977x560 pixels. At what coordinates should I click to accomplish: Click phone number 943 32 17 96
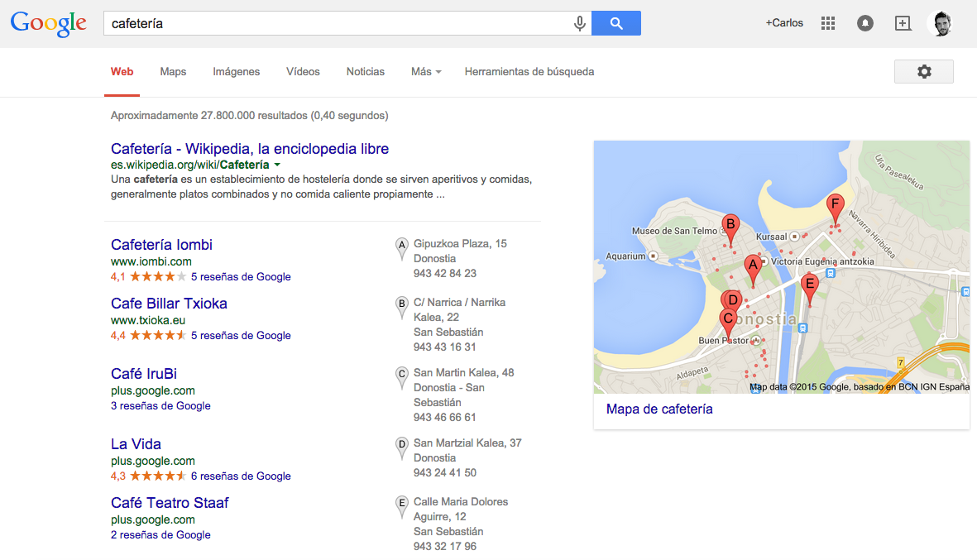(x=445, y=546)
